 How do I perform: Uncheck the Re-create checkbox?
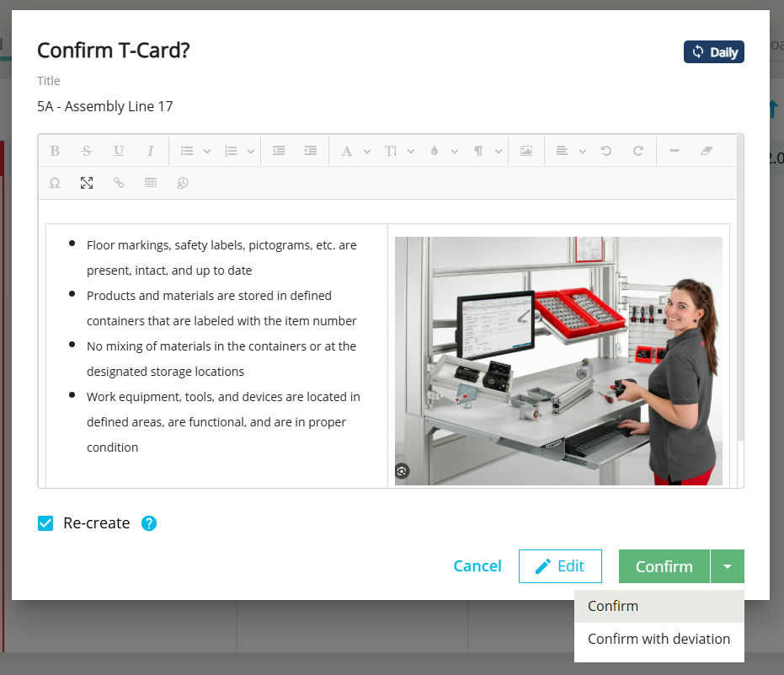(45, 522)
